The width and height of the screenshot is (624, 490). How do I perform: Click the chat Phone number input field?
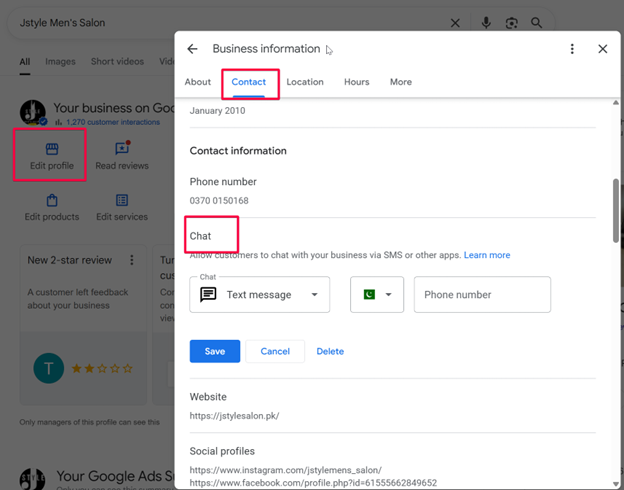point(482,295)
